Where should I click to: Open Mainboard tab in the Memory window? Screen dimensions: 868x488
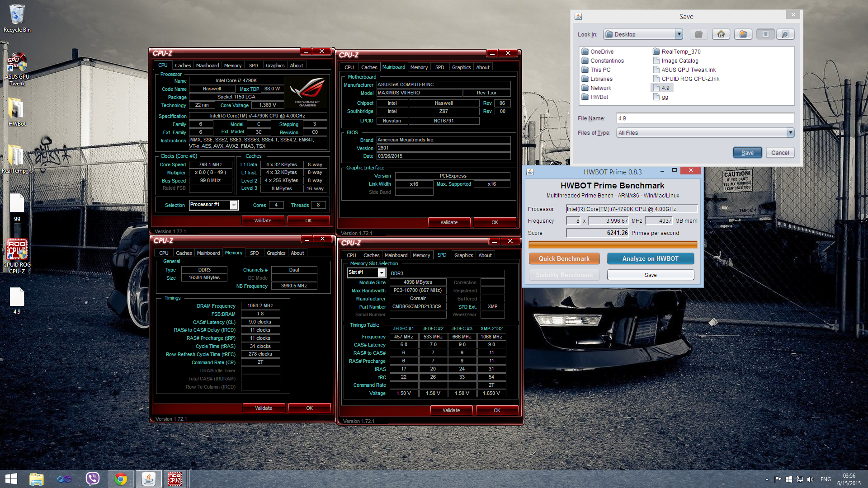click(x=208, y=253)
